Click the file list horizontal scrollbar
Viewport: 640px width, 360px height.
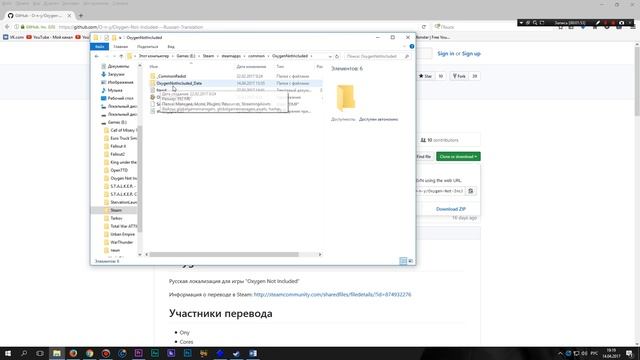[x=224, y=254]
